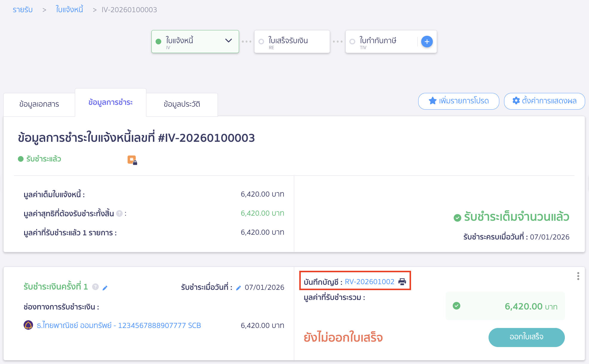Open journal entry link RV-202601002

[x=369, y=281]
